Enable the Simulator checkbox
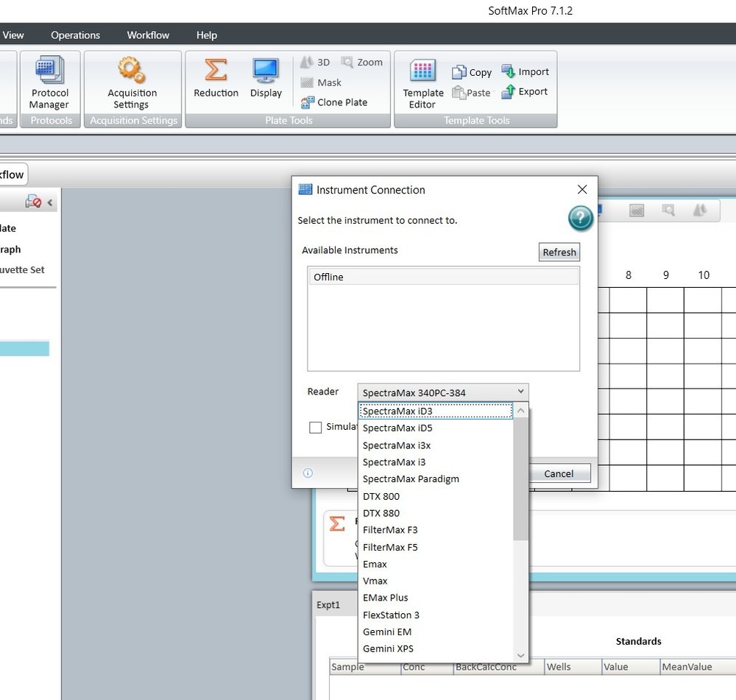The width and height of the screenshot is (736, 700). coord(316,427)
